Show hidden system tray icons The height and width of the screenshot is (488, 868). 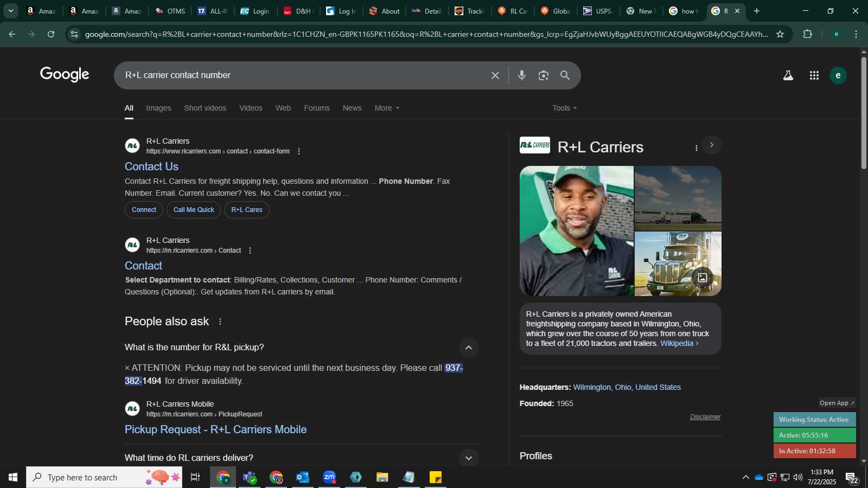coord(746,477)
